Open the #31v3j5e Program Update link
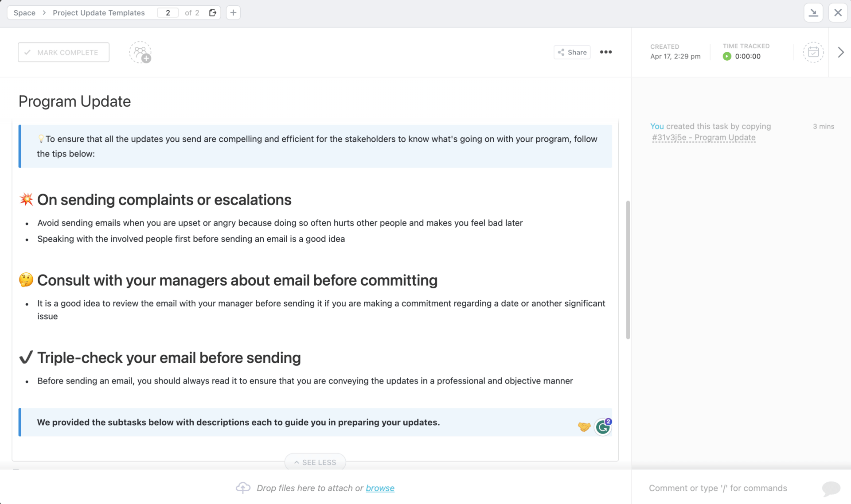 pos(703,138)
